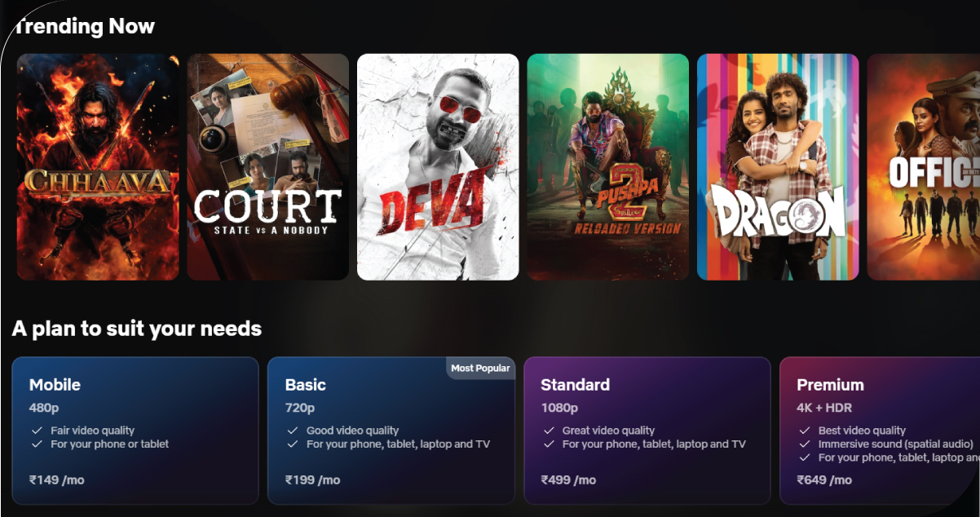Choose the Premium 4K + HDR plan
980x517 pixels.
click(x=880, y=431)
